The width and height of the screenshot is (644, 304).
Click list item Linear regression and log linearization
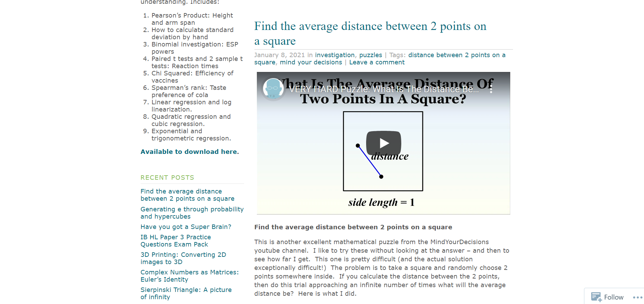tap(191, 106)
